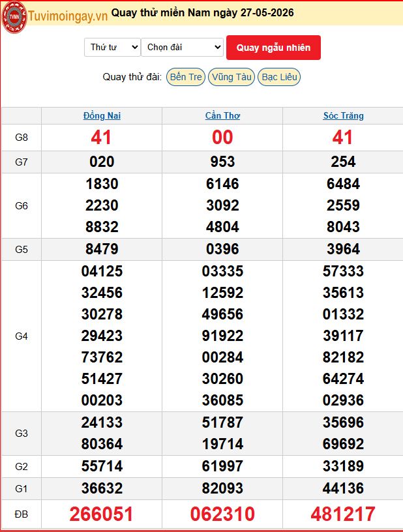Open the Thứ tư weekday dropdown
This screenshot has width=403, height=532.
[112, 47]
